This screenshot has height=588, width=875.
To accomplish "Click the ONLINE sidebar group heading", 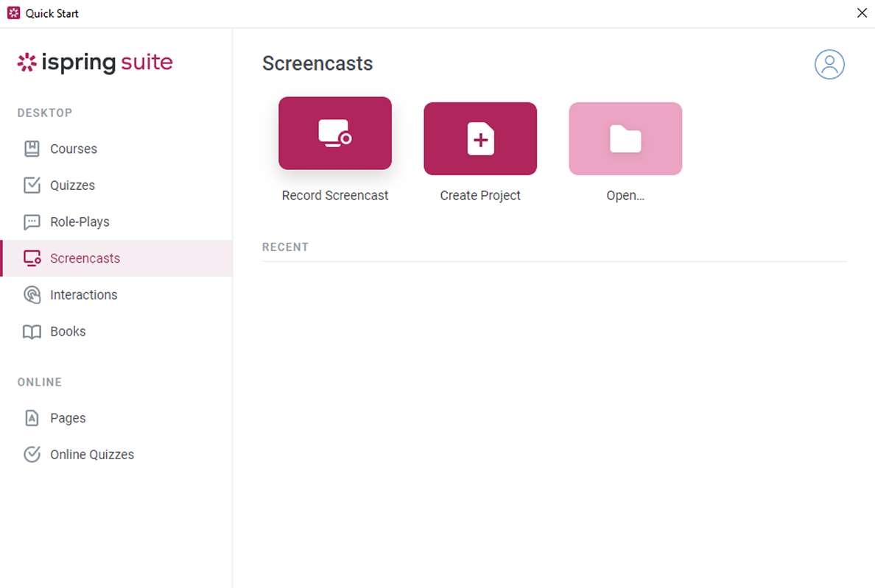I will click(x=40, y=383).
